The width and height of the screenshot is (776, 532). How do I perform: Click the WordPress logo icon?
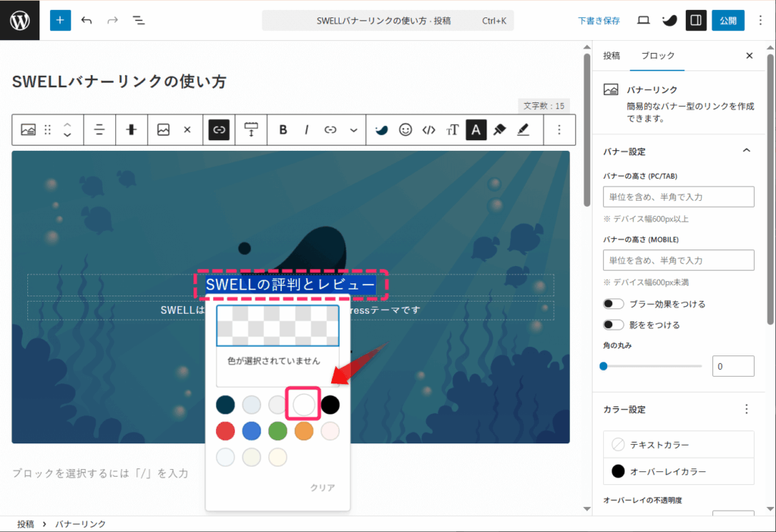20,20
